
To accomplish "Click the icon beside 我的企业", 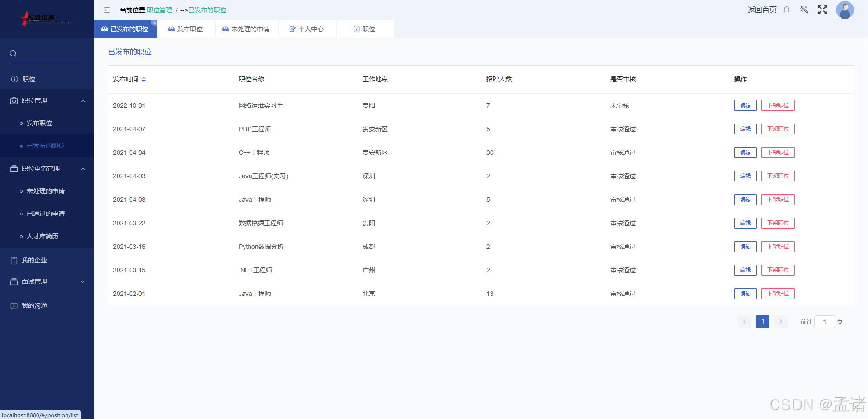I will point(14,261).
